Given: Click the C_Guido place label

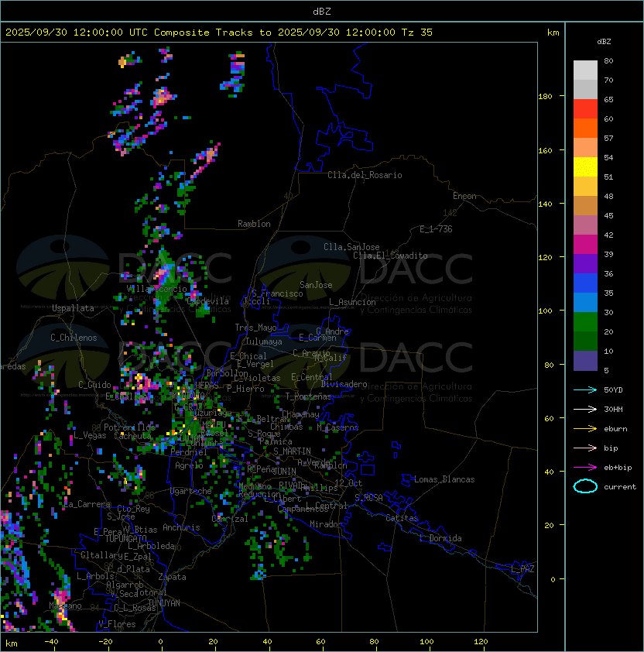Looking at the screenshot, I should click(94, 385).
